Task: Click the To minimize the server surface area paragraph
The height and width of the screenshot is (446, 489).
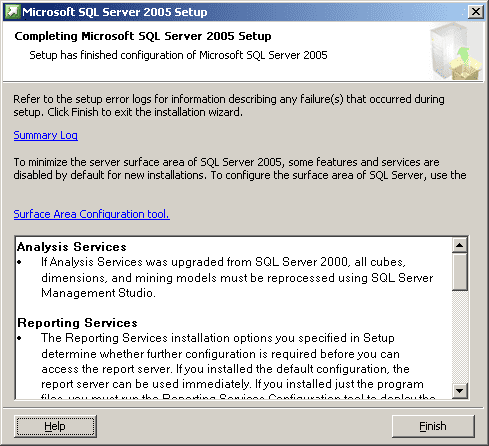Action: pyautogui.click(x=240, y=168)
